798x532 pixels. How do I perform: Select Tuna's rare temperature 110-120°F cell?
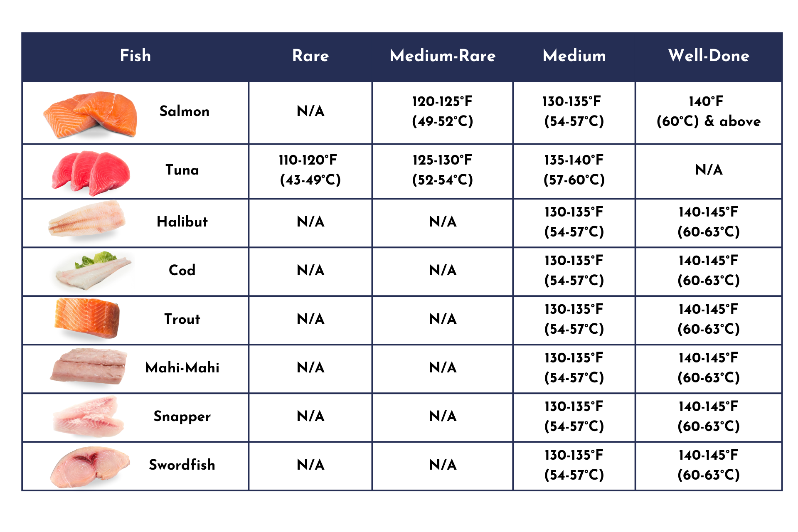(310, 170)
